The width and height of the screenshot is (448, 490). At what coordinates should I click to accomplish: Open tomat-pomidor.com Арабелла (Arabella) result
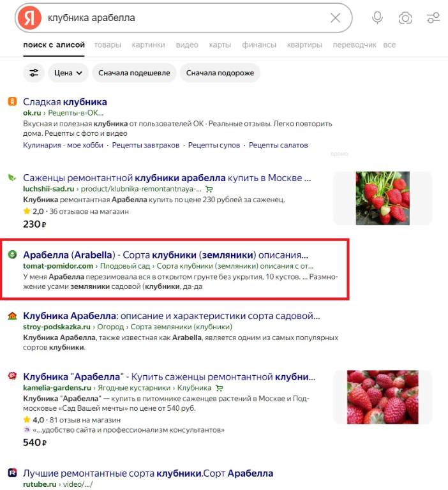point(165,255)
